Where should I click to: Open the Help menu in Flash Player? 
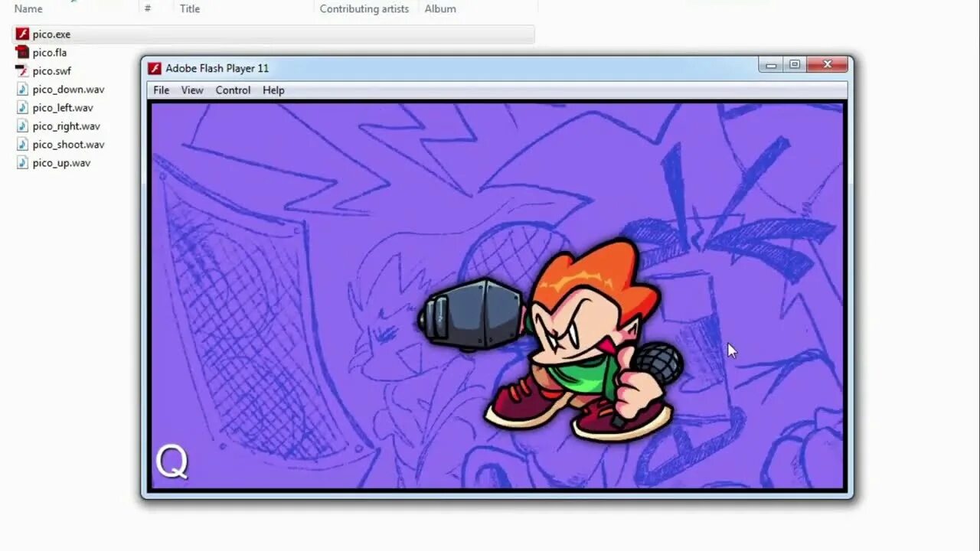(x=273, y=90)
